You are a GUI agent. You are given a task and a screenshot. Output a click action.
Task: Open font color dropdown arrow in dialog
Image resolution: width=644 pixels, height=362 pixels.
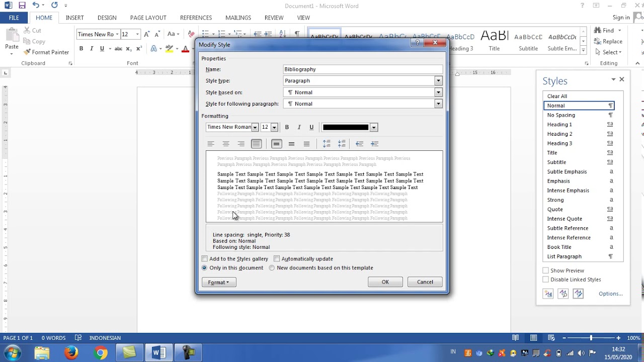(374, 127)
